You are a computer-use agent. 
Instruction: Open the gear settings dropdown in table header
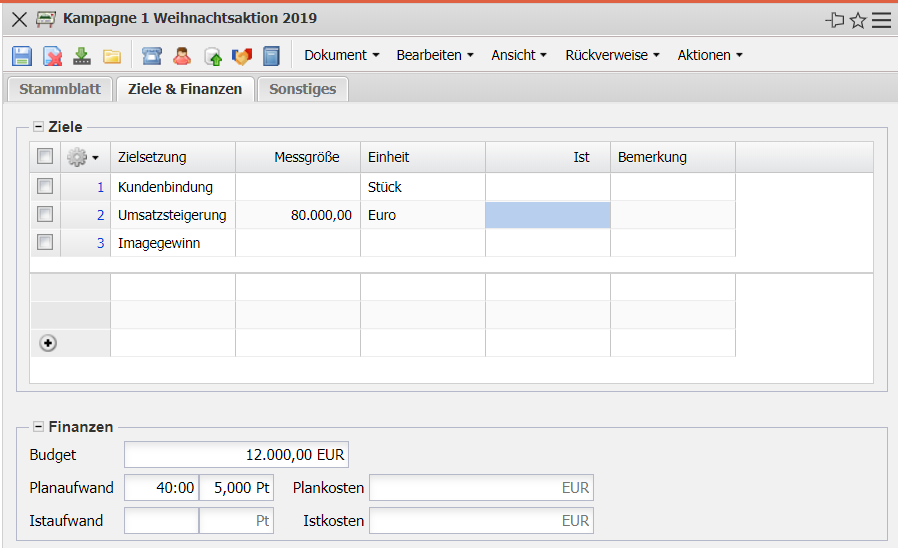point(82,157)
